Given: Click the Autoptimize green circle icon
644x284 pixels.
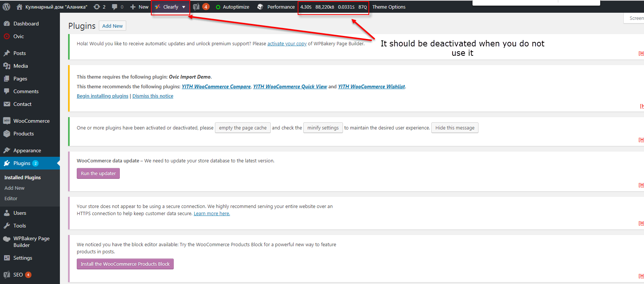Looking at the screenshot, I should [x=218, y=7].
